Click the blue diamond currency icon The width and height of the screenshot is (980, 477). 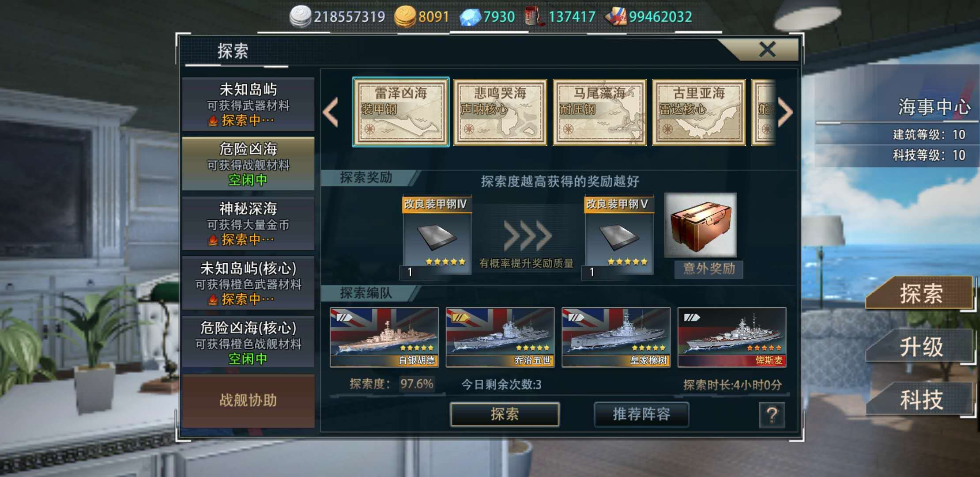click(470, 18)
